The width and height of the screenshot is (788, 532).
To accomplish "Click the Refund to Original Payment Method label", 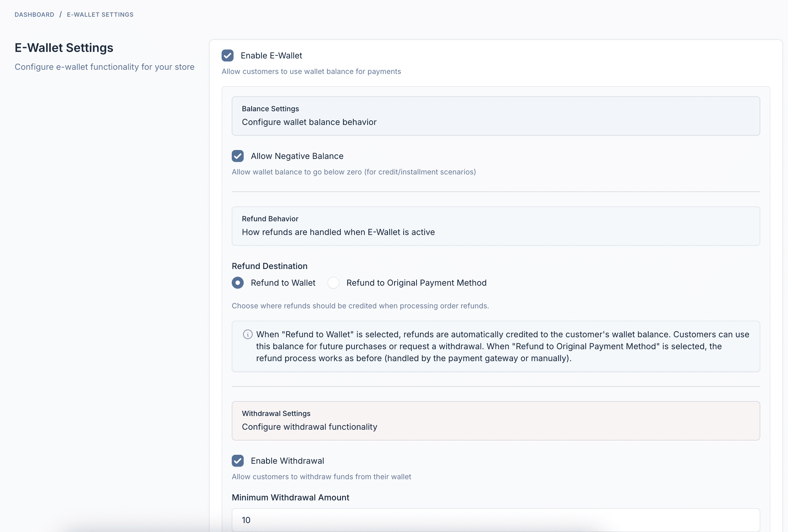I will (x=416, y=283).
